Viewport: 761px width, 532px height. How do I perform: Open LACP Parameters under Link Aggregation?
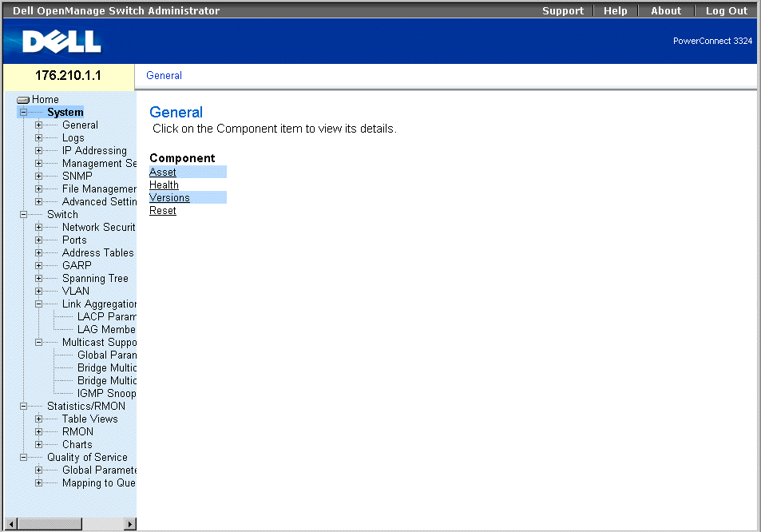pos(107,316)
